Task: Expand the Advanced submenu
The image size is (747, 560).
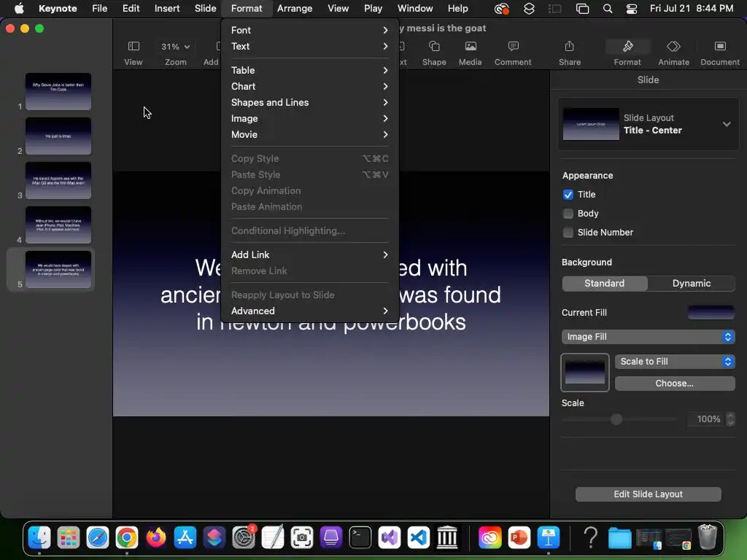Action: tap(309, 311)
